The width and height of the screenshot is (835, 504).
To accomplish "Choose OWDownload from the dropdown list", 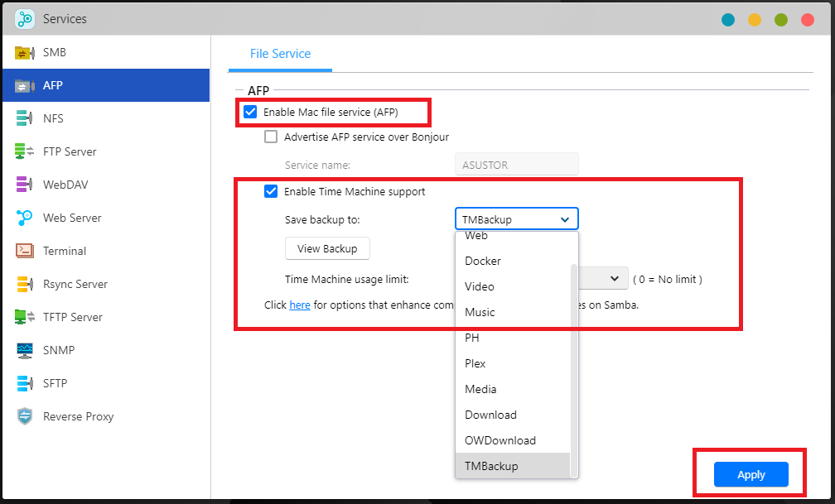I will pos(500,440).
